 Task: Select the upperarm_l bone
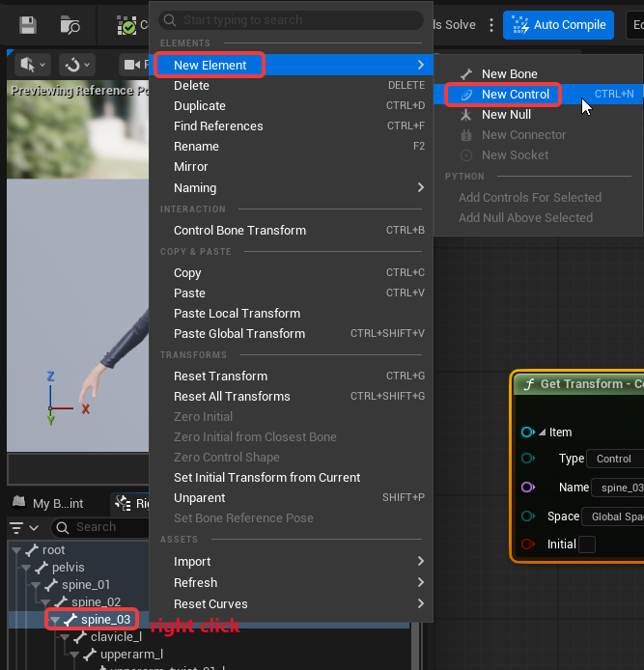coord(131,655)
